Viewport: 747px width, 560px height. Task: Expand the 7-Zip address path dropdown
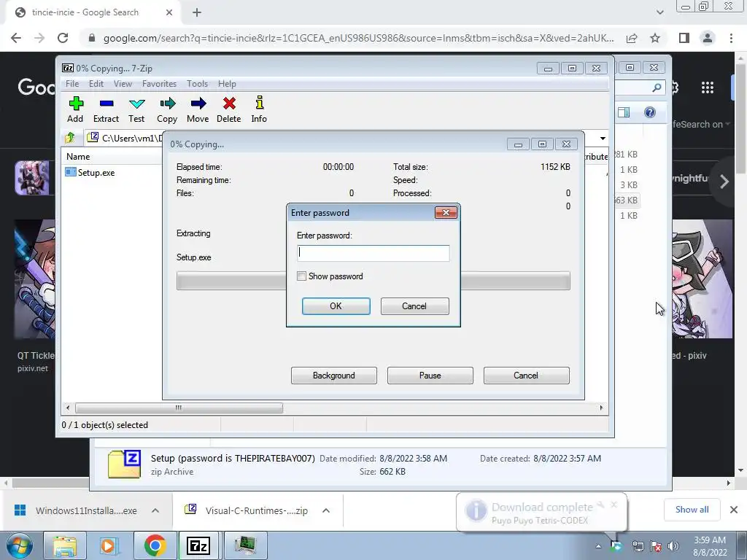(x=603, y=138)
